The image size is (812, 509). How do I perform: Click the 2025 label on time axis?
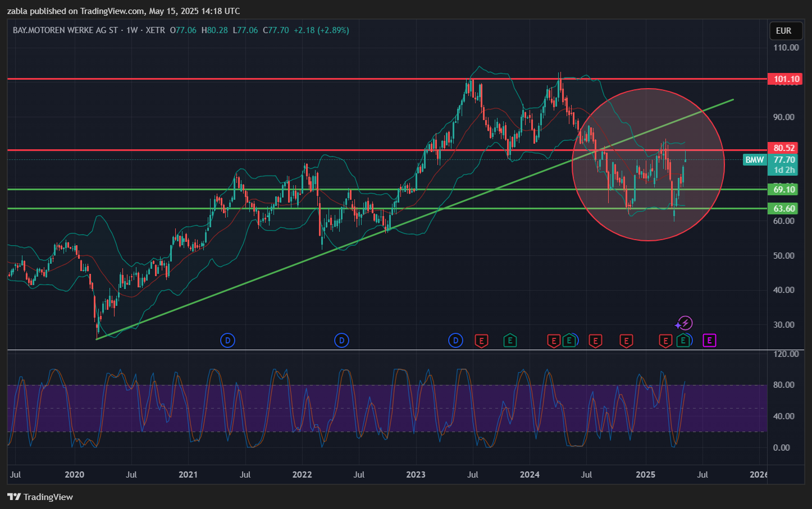645,475
